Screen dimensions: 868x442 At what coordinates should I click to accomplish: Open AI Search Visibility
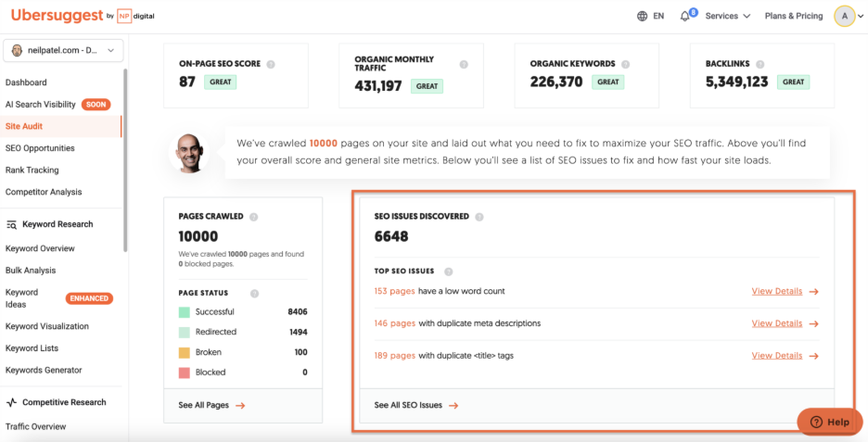click(41, 104)
